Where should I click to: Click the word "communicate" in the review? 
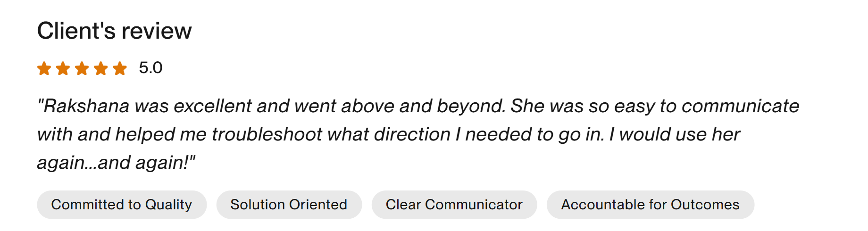coord(740,106)
